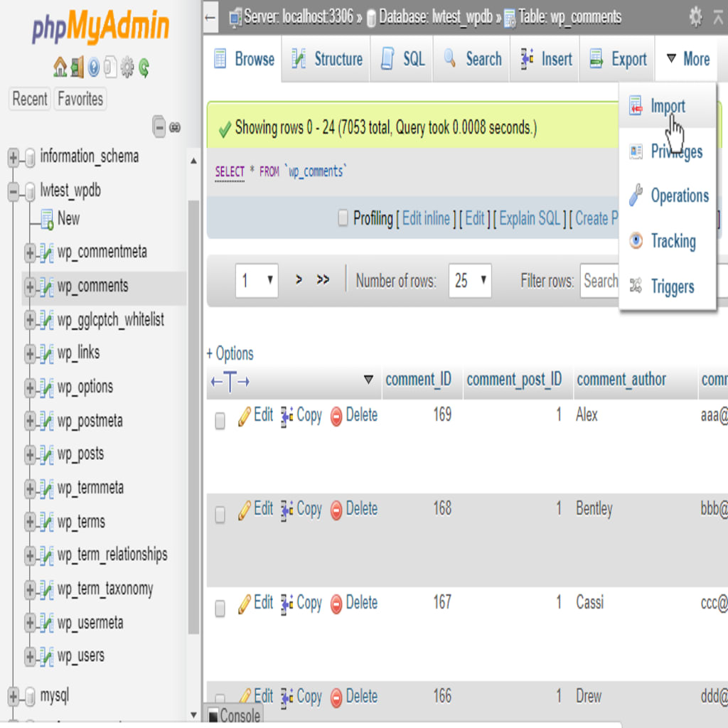Click pencil Edit icon for row 169
728x728 pixels.
(x=245, y=416)
